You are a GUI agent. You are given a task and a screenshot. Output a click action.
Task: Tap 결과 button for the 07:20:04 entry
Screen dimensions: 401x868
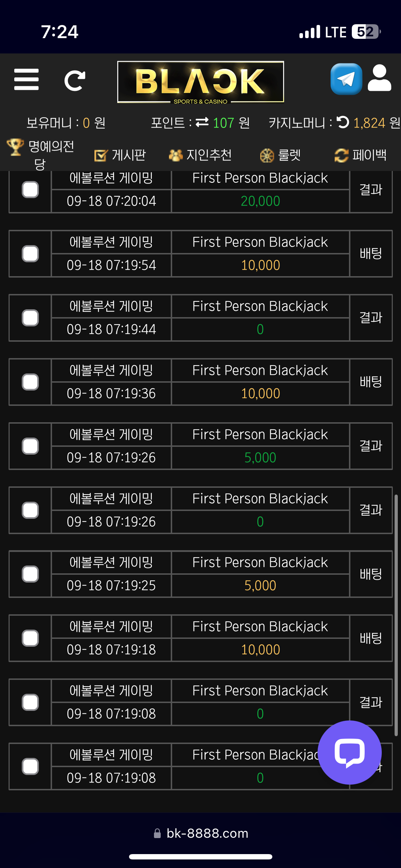coord(371,190)
